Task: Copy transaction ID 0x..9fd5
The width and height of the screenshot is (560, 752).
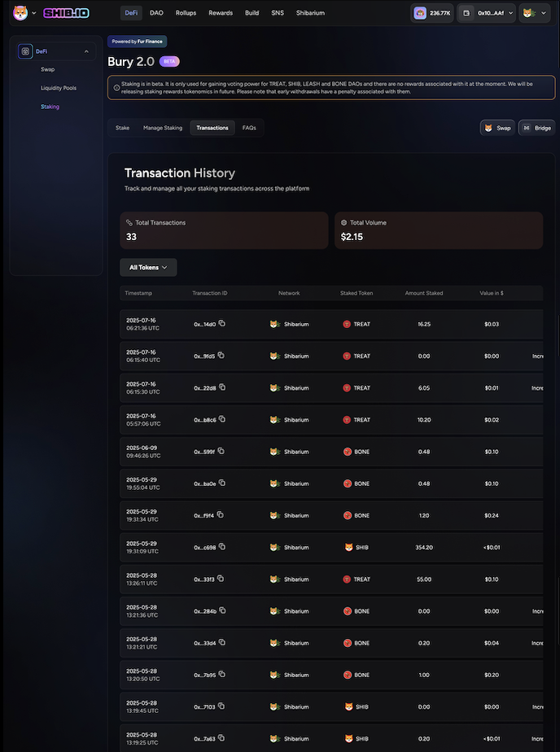Action: pyautogui.click(x=221, y=356)
